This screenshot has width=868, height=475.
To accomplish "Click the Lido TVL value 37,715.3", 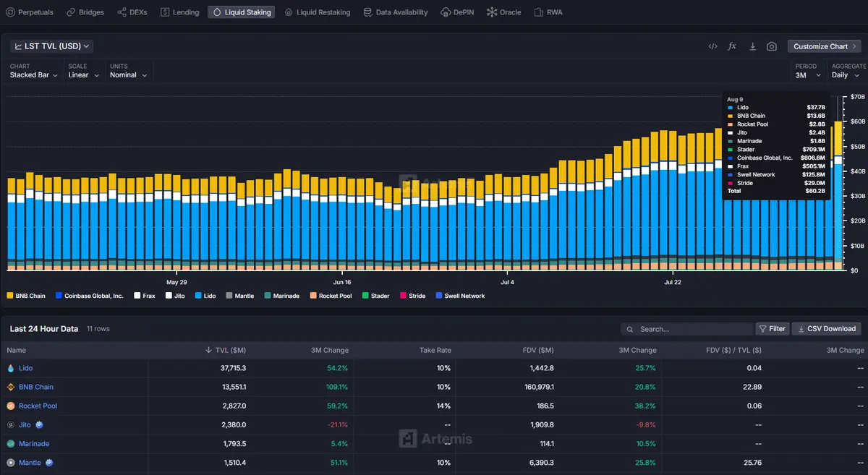I will [232, 368].
